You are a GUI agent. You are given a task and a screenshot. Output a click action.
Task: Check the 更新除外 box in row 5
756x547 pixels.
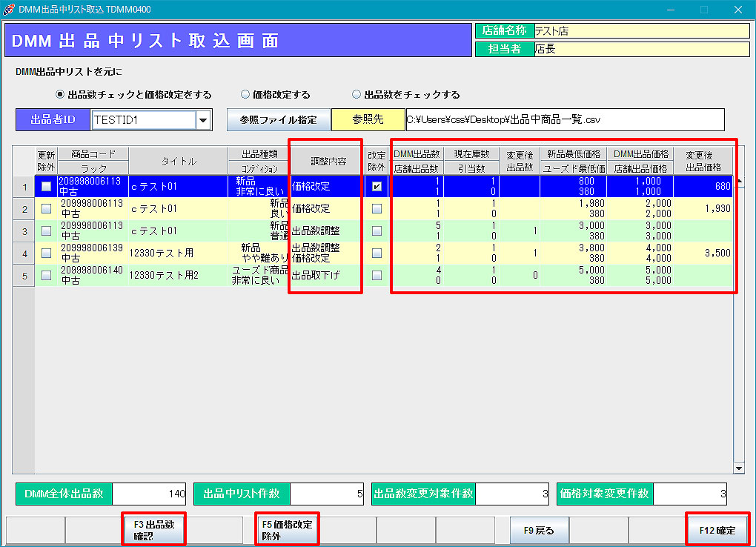point(47,276)
